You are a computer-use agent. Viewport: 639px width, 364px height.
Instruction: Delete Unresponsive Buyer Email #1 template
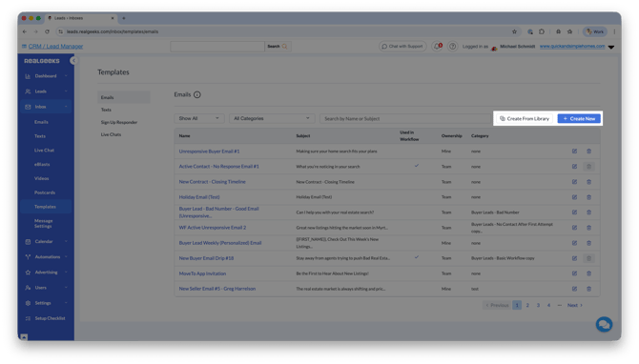(x=588, y=152)
